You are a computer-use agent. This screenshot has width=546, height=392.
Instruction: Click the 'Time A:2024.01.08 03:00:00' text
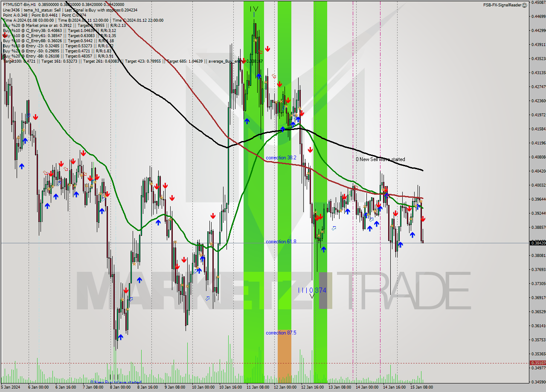point(28,20)
